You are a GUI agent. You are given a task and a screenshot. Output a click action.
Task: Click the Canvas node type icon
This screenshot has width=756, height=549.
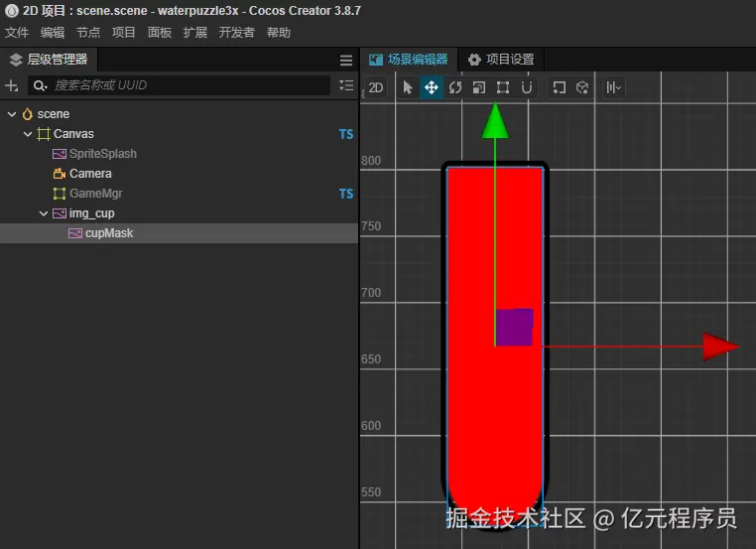pos(44,134)
